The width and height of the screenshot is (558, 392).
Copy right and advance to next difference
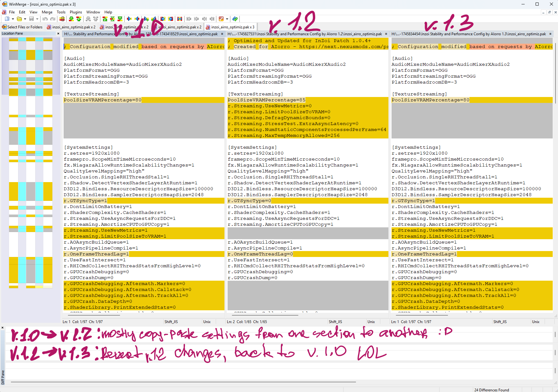(x=146, y=19)
